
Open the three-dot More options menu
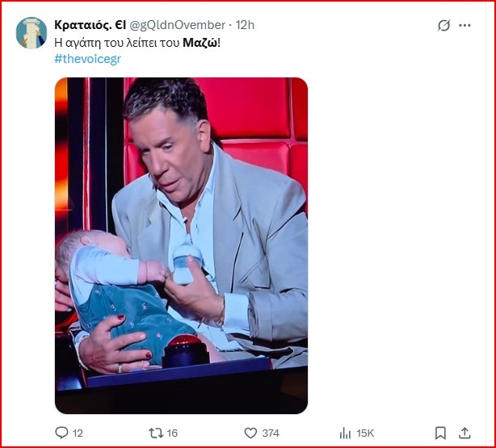click(x=464, y=25)
